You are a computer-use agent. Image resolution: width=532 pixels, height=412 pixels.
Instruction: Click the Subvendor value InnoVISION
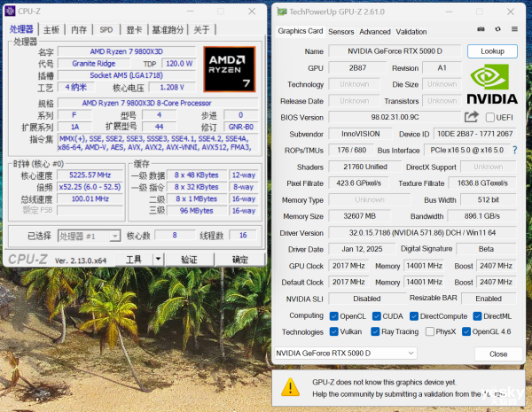tap(360, 134)
